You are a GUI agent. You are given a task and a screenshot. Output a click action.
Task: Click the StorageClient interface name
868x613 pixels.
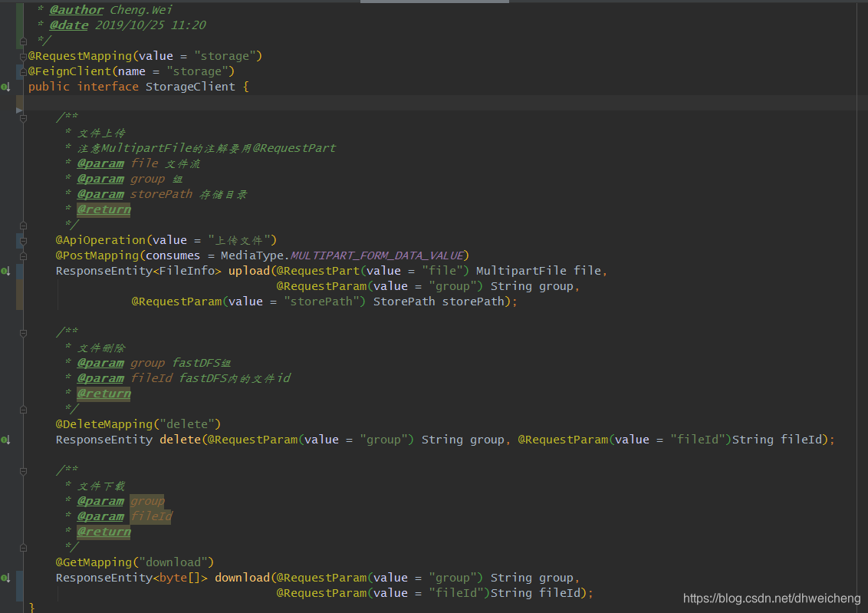point(190,87)
